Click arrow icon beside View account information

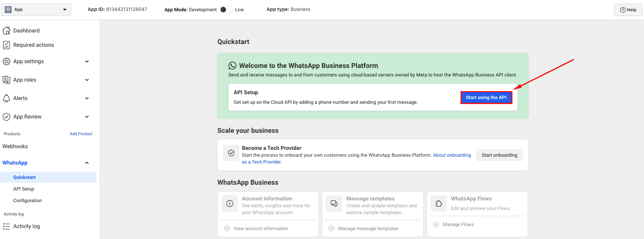pyautogui.click(x=227, y=228)
